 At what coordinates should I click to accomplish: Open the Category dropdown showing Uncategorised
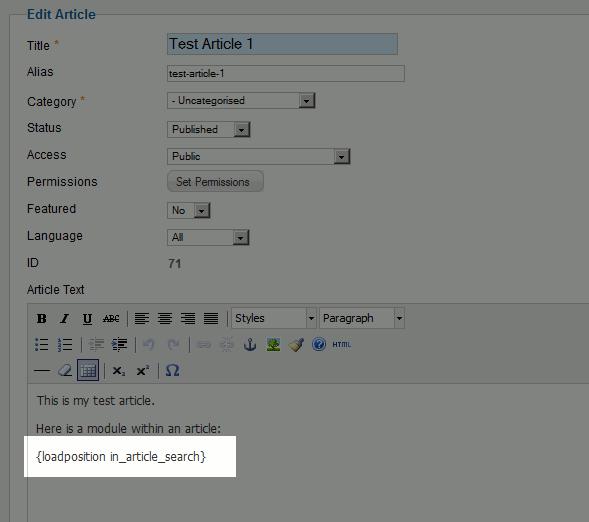pyautogui.click(x=241, y=101)
